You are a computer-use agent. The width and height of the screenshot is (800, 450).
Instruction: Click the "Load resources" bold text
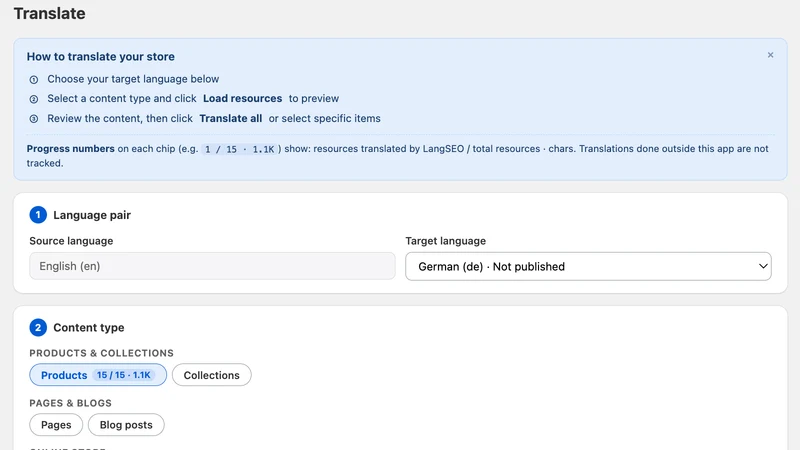242,98
